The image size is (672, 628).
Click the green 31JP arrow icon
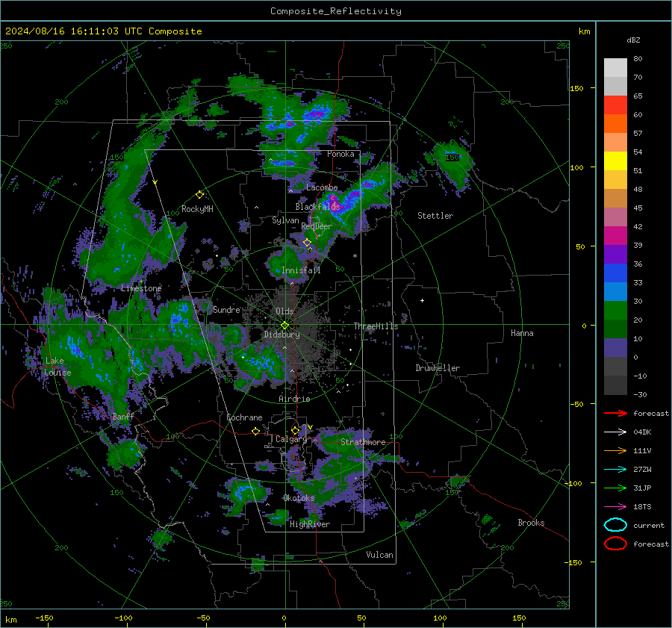coord(615,488)
